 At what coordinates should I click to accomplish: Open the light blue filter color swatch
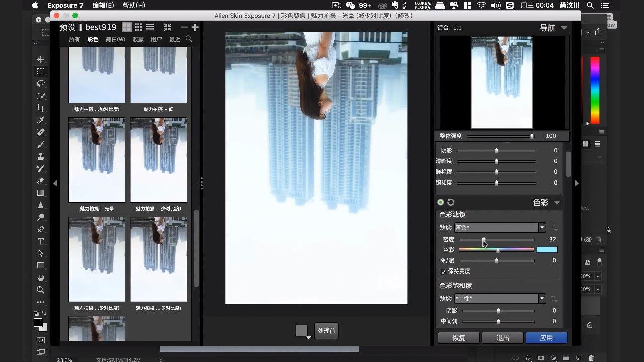point(547,250)
